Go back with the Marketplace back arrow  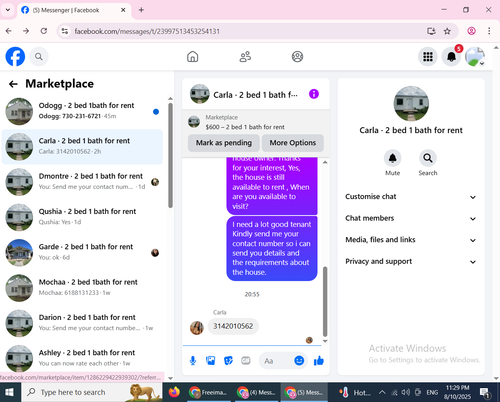pyautogui.click(x=13, y=84)
